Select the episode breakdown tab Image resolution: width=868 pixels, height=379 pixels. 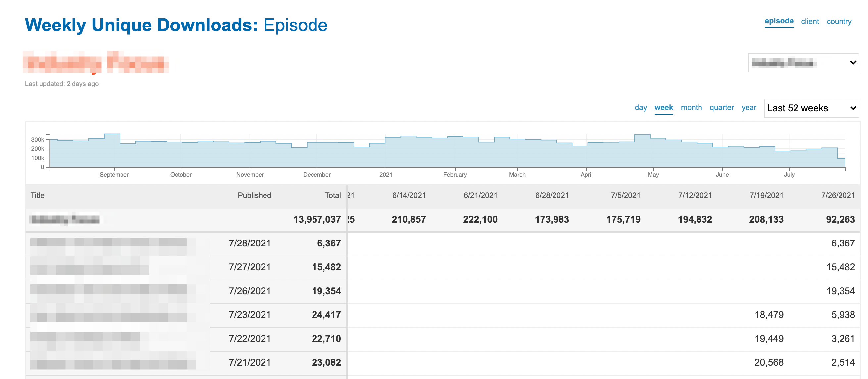tap(779, 21)
